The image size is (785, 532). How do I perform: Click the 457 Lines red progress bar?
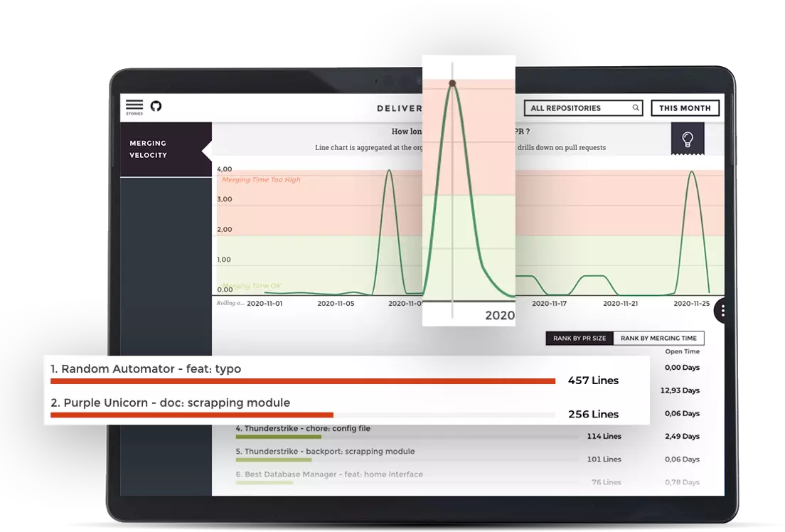pyautogui.click(x=303, y=381)
